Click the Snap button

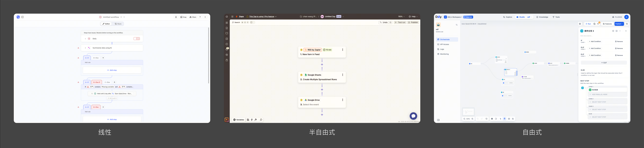pyautogui.click(x=183, y=17)
